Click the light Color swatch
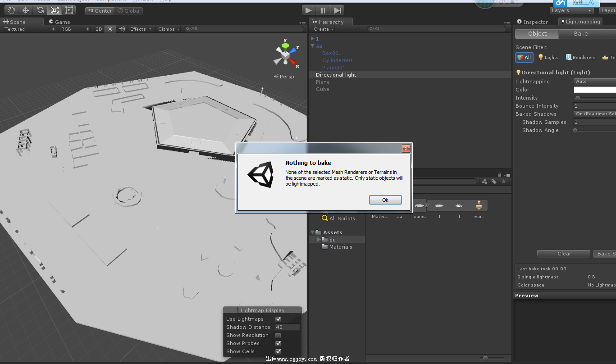The image size is (616, 364). (595, 90)
